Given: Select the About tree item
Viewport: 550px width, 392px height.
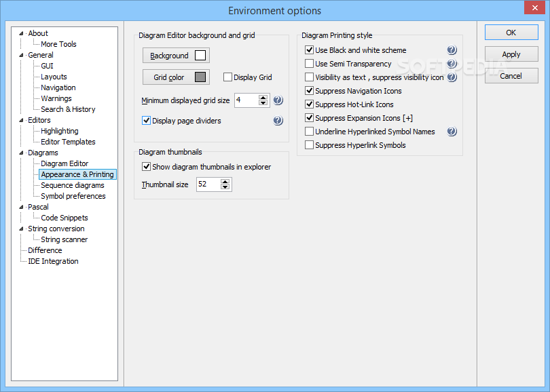Looking at the screenshot, I should point(38,33).
